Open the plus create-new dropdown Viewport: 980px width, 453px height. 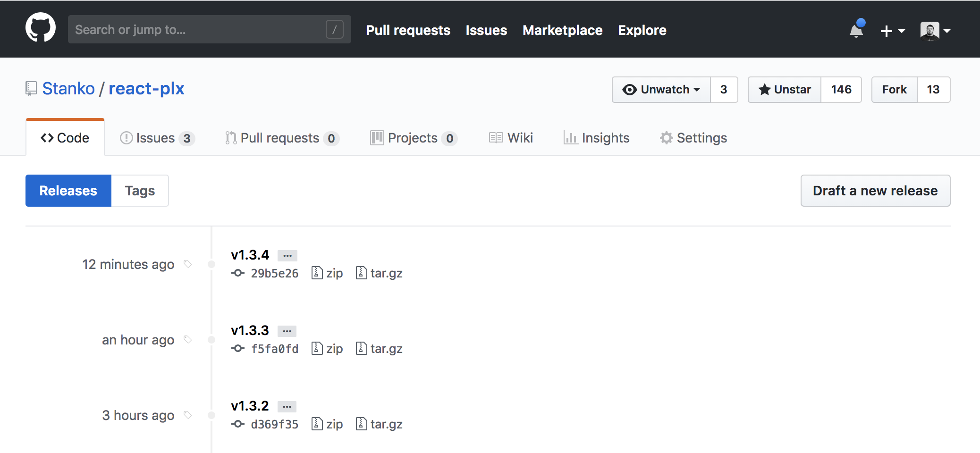[x=892, y=31]
